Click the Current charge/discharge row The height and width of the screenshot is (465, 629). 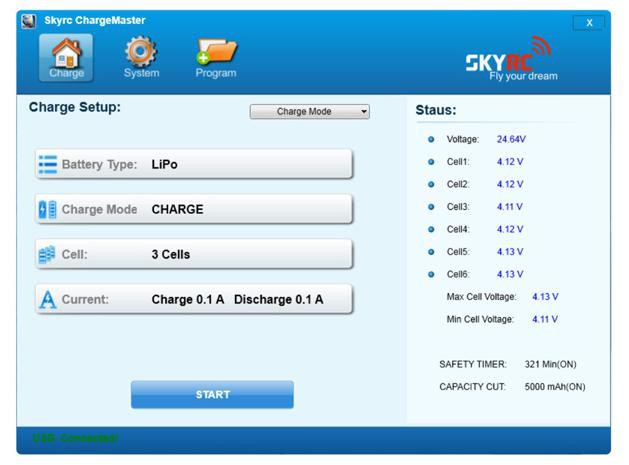pyautogui.click(x=194, y=299)
